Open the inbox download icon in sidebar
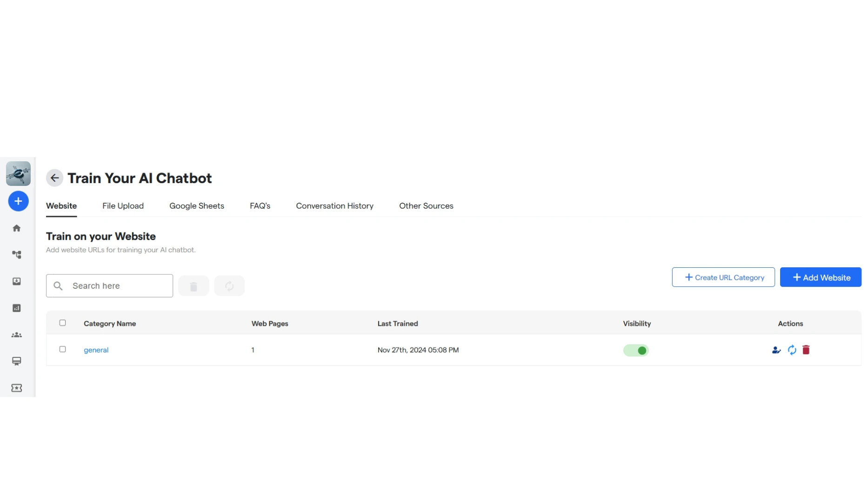 coord(17,281)
